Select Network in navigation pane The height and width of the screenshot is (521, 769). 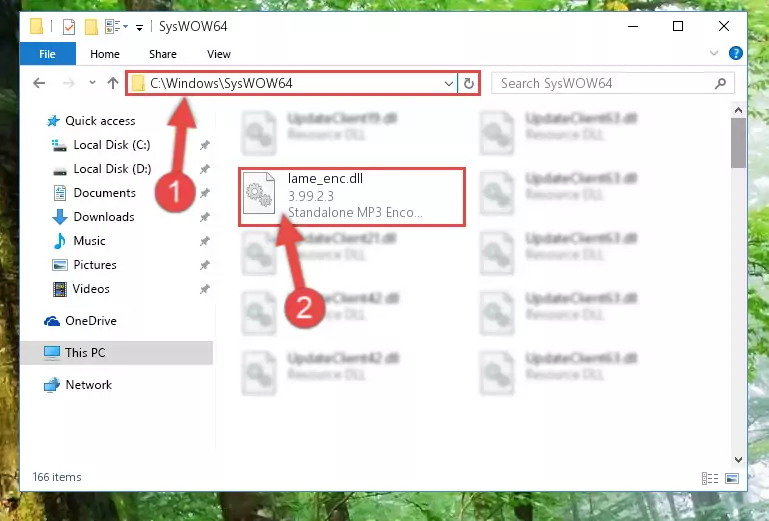(88, 385)
